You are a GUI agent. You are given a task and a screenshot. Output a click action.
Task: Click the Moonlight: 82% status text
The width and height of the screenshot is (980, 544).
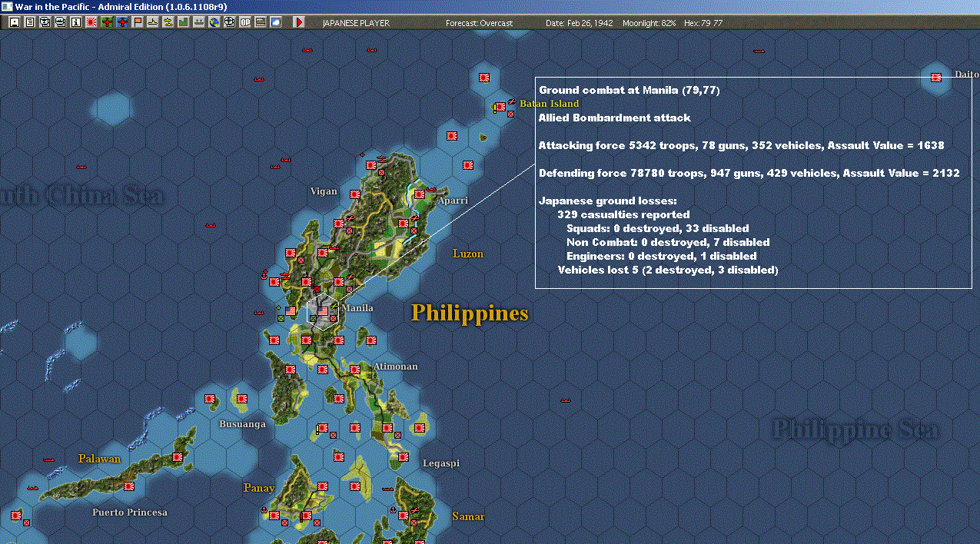click(x=649, y=23)
